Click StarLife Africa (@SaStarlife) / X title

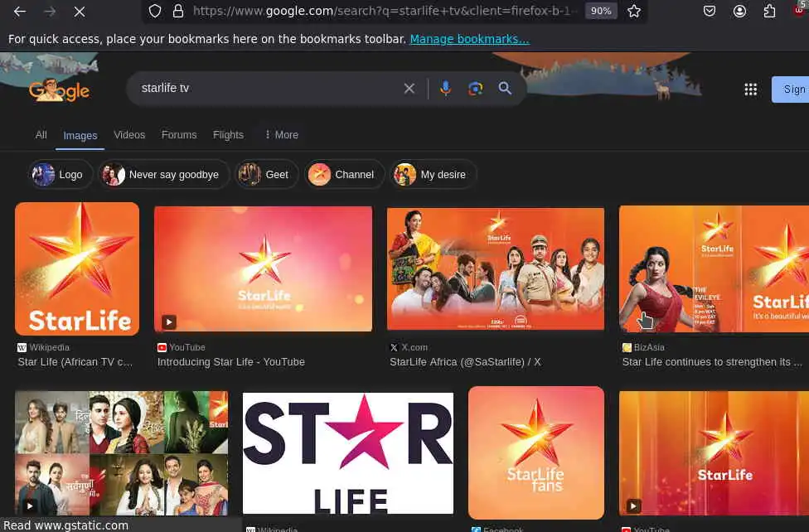point(465,362)
